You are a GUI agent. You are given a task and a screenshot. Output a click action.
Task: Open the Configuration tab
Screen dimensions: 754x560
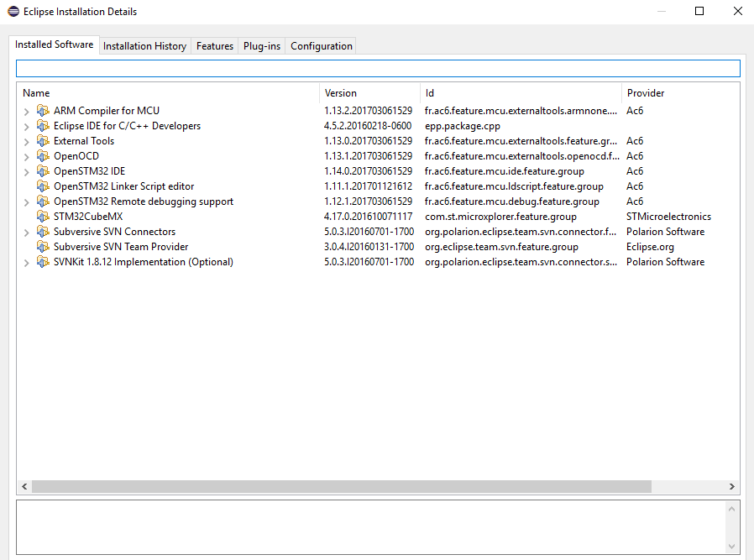(321, 46)
